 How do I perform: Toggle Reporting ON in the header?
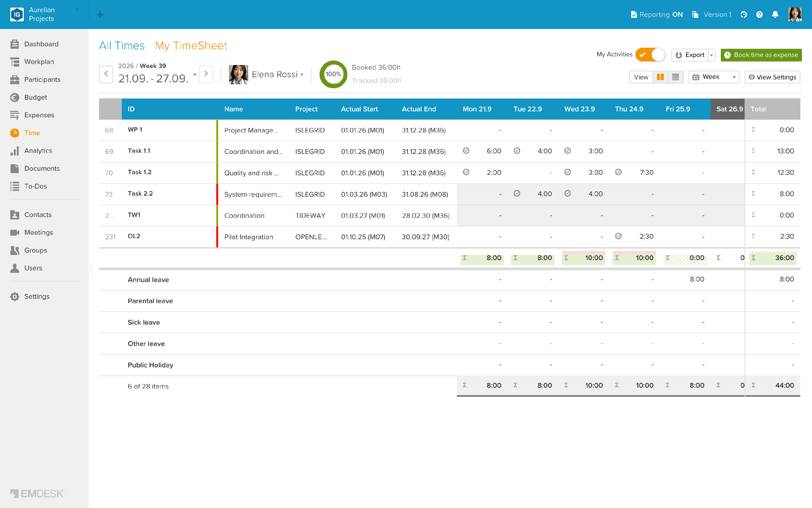tap(657, 14)
